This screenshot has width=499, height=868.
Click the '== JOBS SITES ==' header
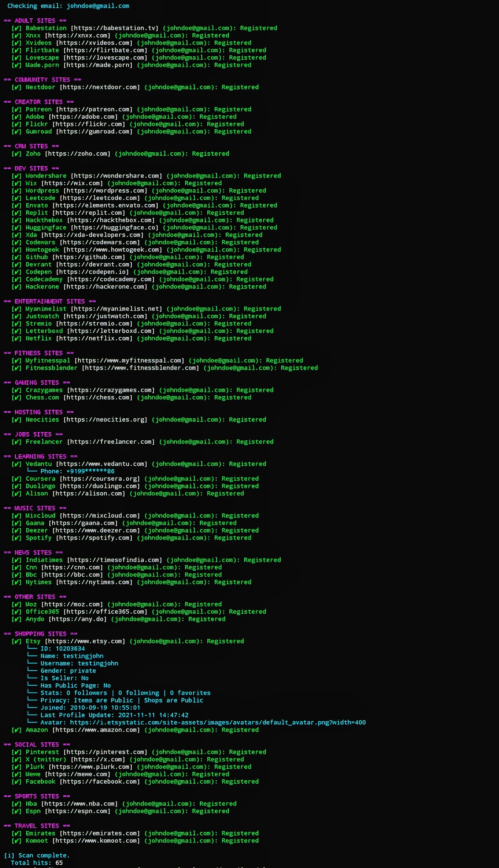pyautogui.click(x=33, y=434)
